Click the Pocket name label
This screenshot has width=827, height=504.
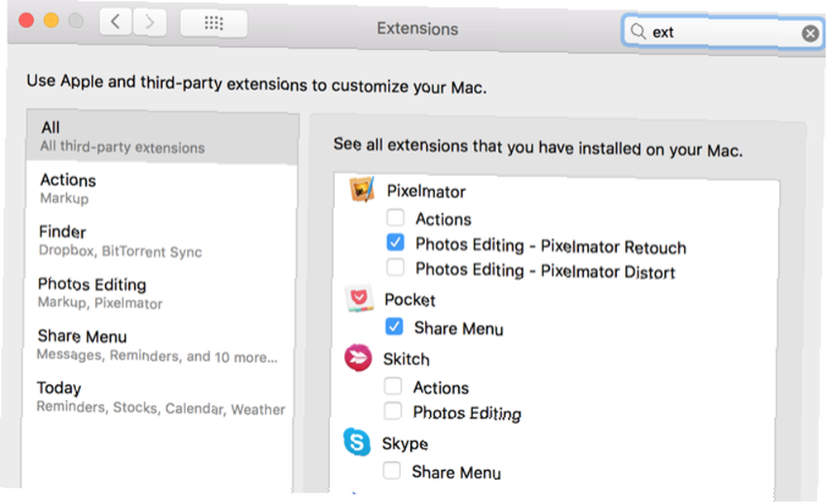(410, 299)
